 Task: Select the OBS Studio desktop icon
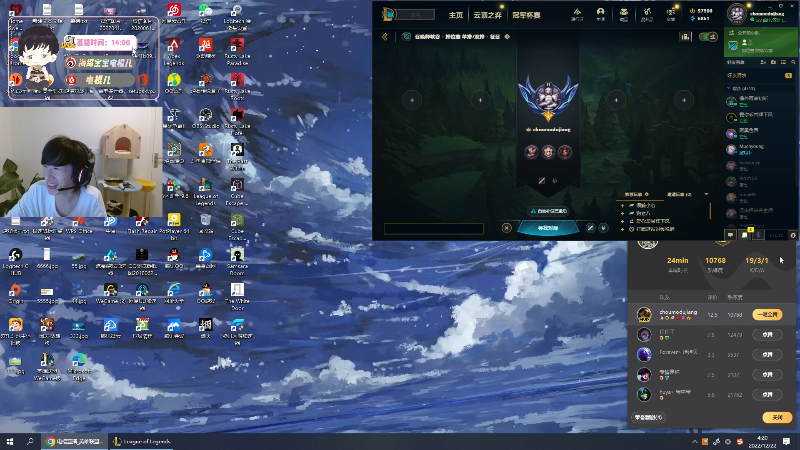point(206,118)
